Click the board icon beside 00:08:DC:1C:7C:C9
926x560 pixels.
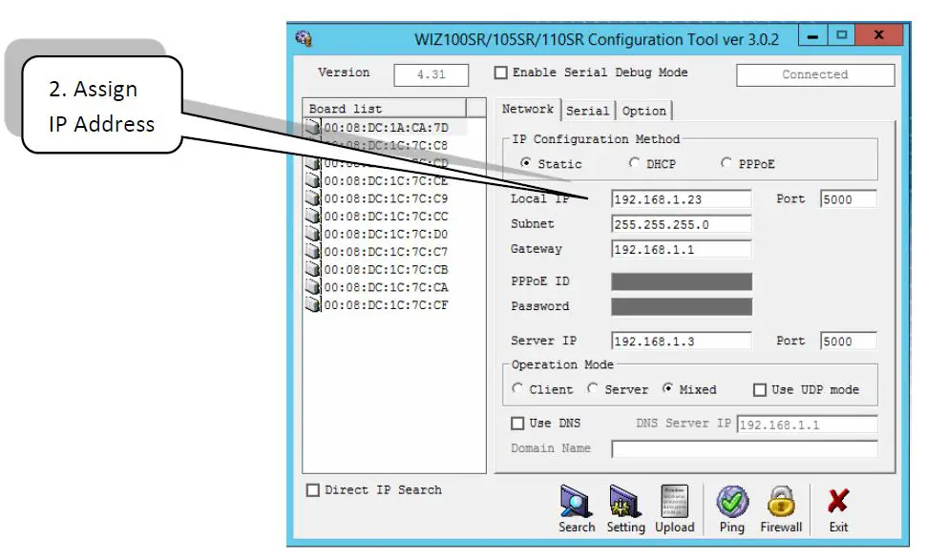click(313, 198)
